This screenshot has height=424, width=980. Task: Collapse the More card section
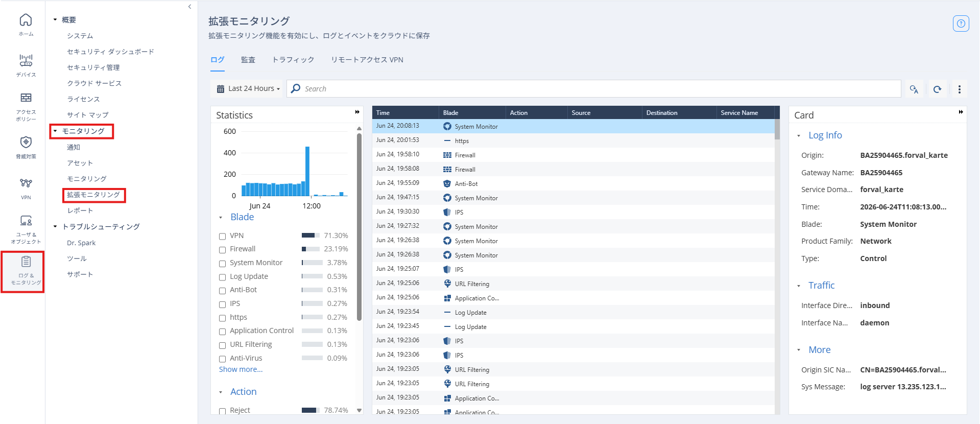799,350
